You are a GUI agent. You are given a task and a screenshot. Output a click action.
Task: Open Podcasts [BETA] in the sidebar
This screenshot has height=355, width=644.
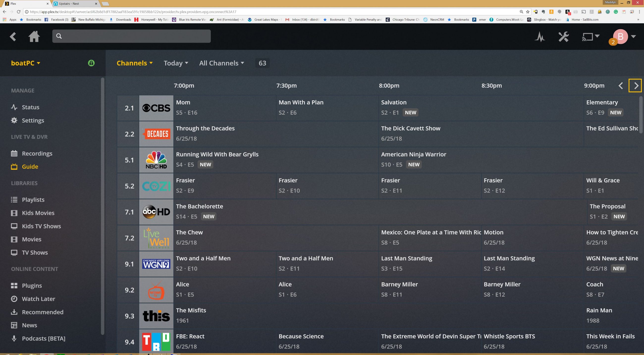[44, 338]
